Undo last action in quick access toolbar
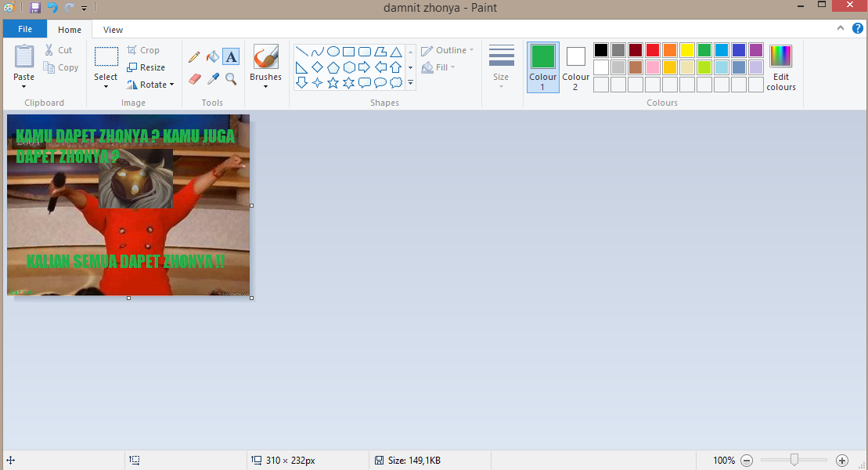The width and height of the screenshot is (868, 470). [x=52, y=8]
